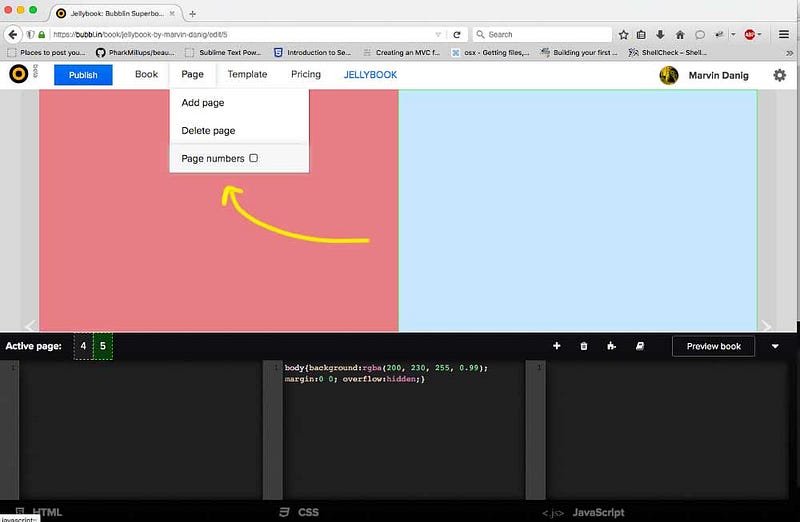This screenshot has width=800, height=522.
Task: Open the Adblock Plus dropdown arrow
Action: pyautogui.click(x=759, y=35)
